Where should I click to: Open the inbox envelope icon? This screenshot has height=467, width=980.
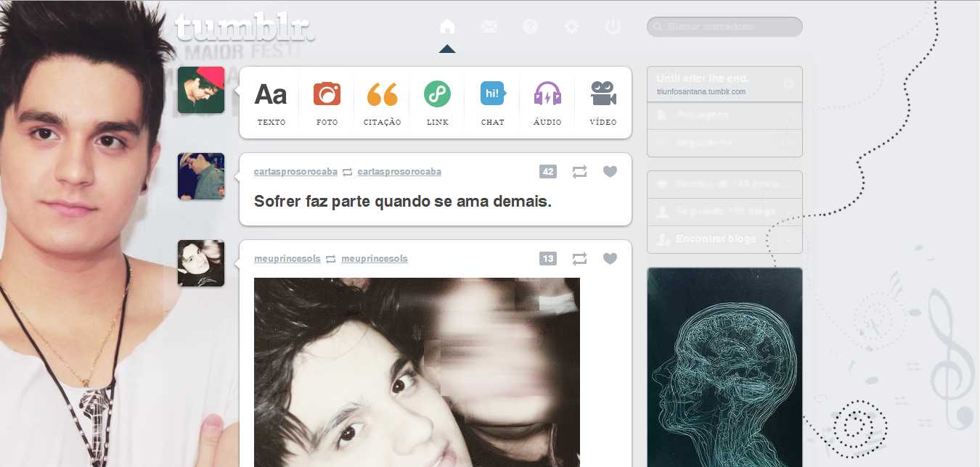coord(489,27)
